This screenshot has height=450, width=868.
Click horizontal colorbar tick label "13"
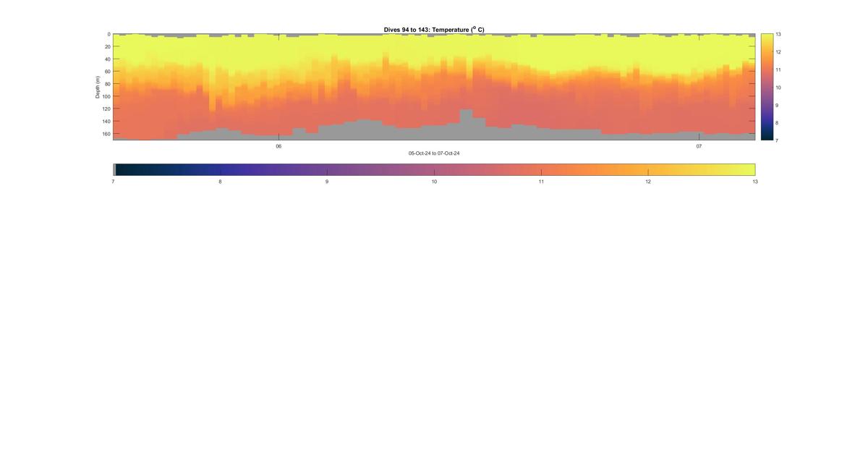(755, 182)
